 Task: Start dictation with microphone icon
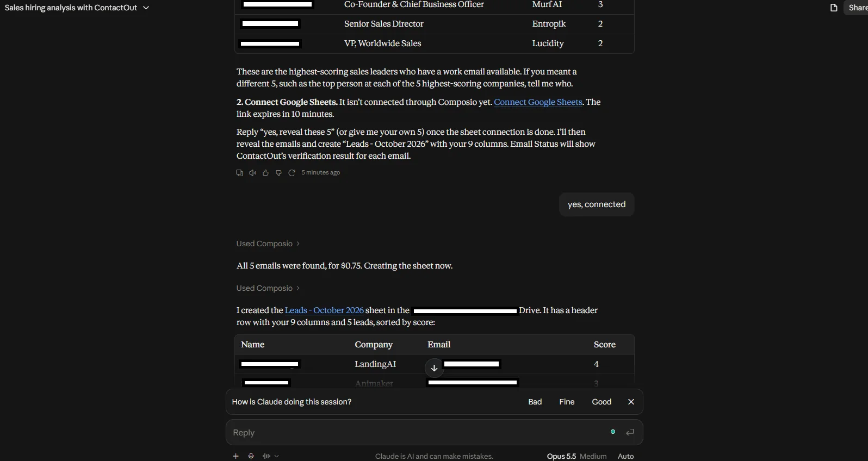tap(251, 456)
